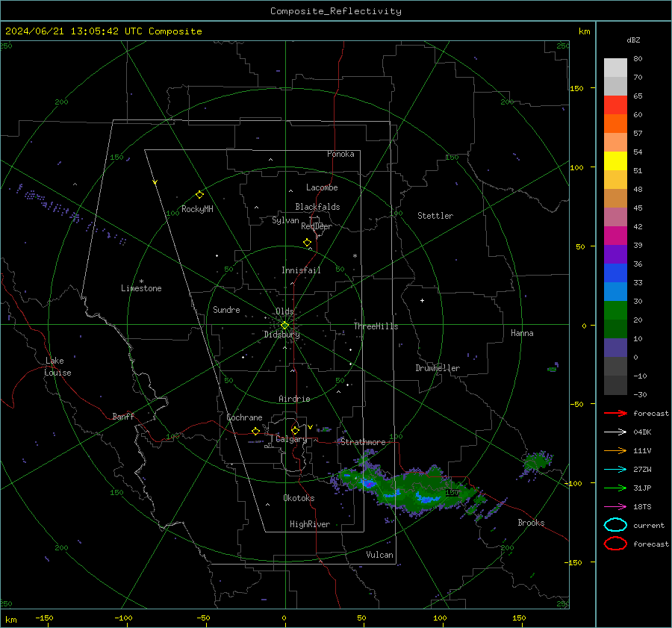Click the yellow diamond marker above Calgary label
This screenshot has height=628, width=672.
pos(295,430)
